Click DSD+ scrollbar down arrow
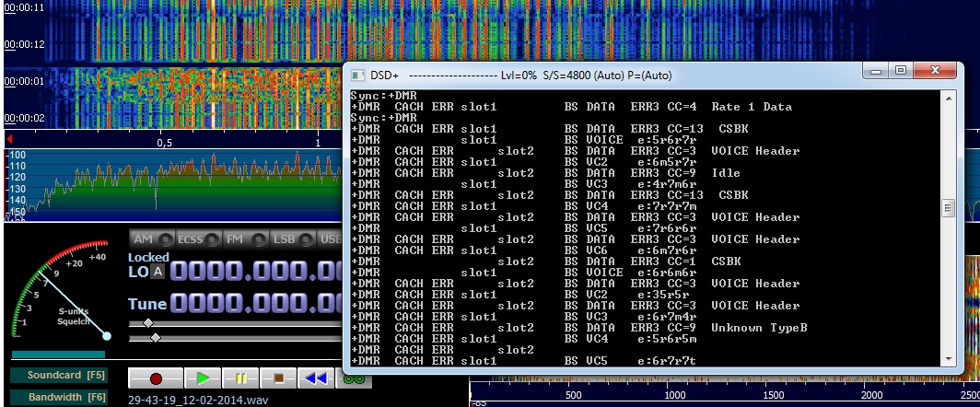980x407 pixels. pyautogui.click(x=949, y=359)
